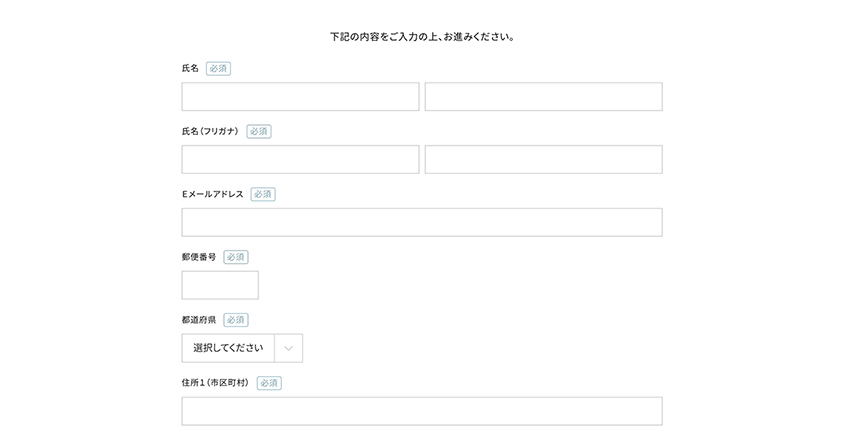The width and height of the screenshot is (856, 434).
Task: Click the 住所1（市区町村） label text
Action: [215, 383]
